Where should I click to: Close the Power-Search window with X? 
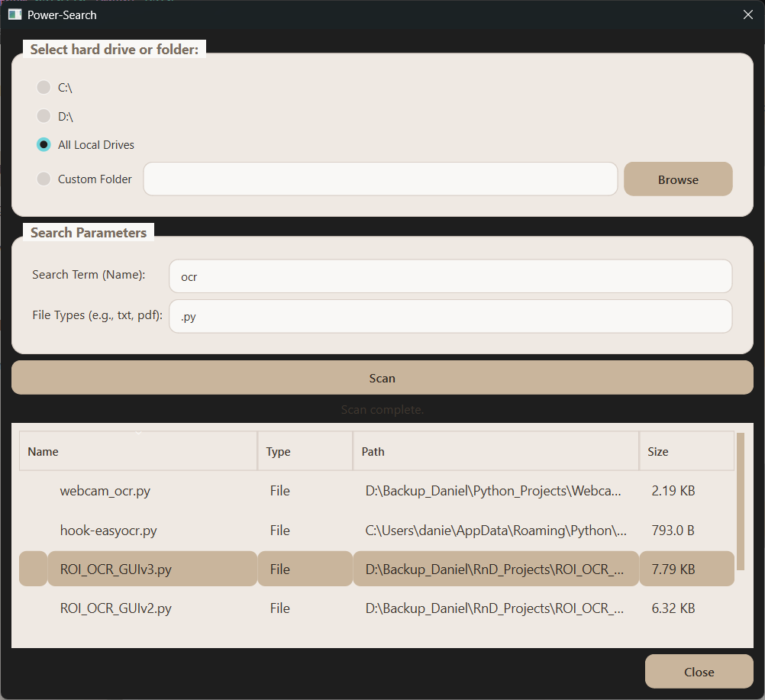748,15
